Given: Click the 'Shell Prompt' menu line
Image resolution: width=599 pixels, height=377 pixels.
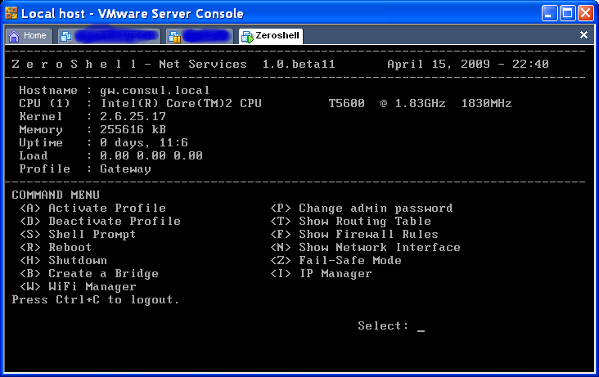Looking at the screenshot, I should click(x=78, y=235).
